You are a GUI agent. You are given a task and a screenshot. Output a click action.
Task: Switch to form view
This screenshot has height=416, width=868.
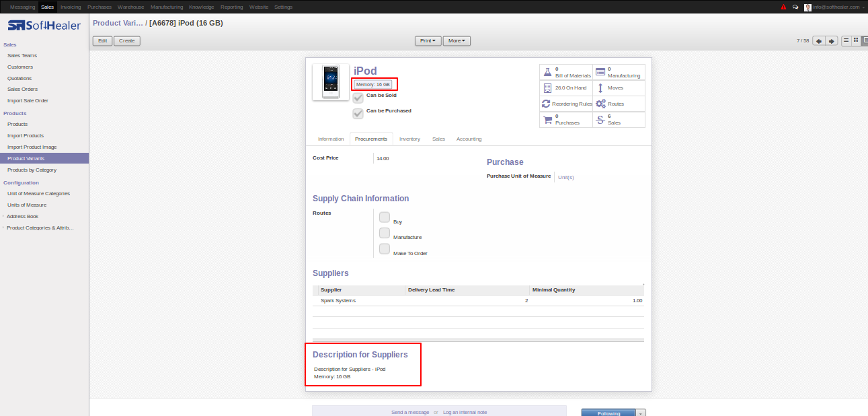click(x=864, y=40)
